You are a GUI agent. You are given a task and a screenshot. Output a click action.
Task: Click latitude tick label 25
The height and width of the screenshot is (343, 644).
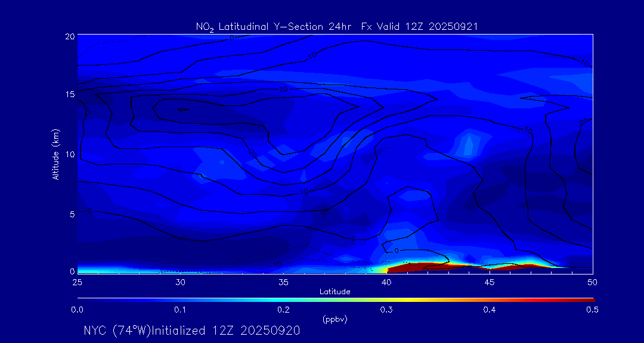point(77,282)
